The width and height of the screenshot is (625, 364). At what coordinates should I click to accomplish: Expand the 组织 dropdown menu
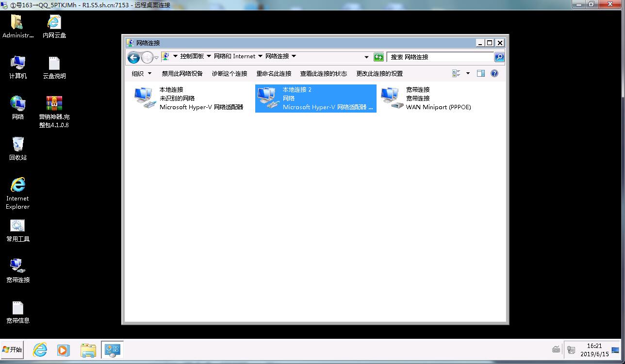tap(142, 74)
